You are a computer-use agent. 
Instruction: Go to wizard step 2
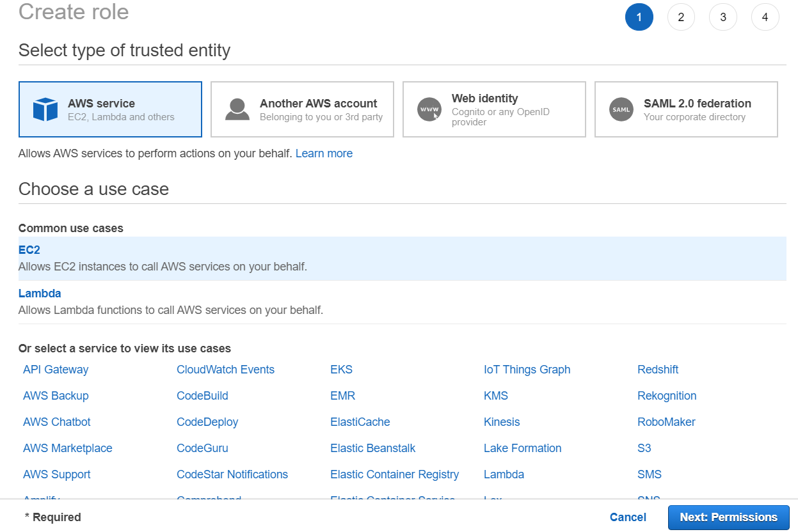click(681, 17)
